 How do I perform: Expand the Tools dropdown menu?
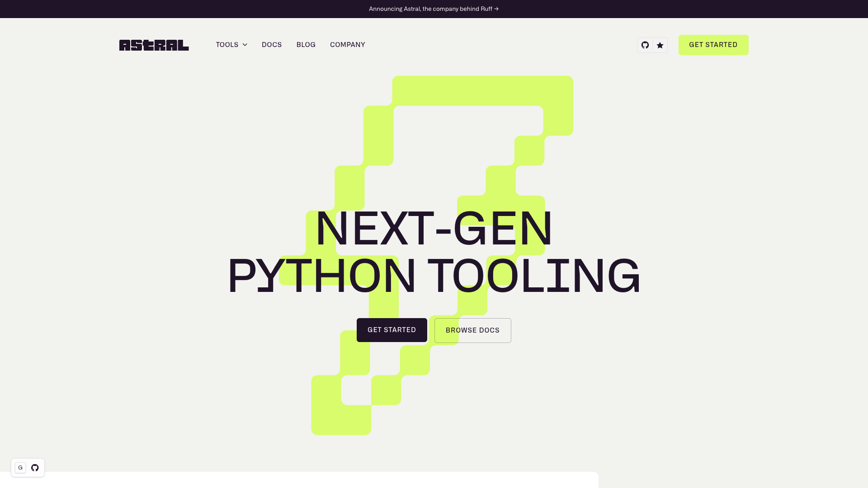pos(231,45)
